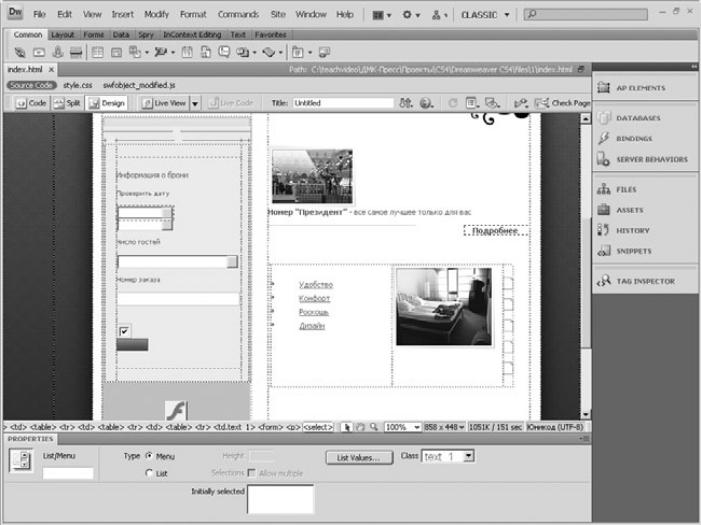Viewport: 701px width, 525px height.
Task: Insert a Named Anchor
Action: [x=58, y=52]
